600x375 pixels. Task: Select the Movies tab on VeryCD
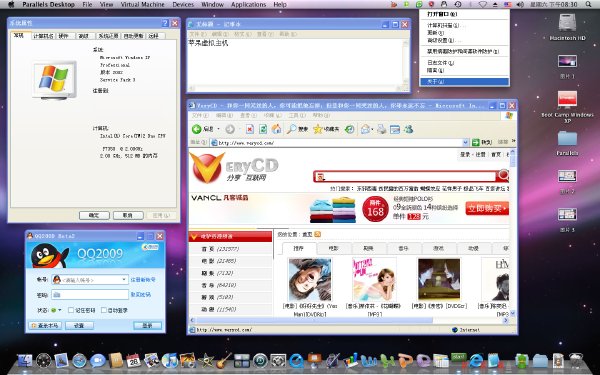pyautogui.click(x=334, y=248)
